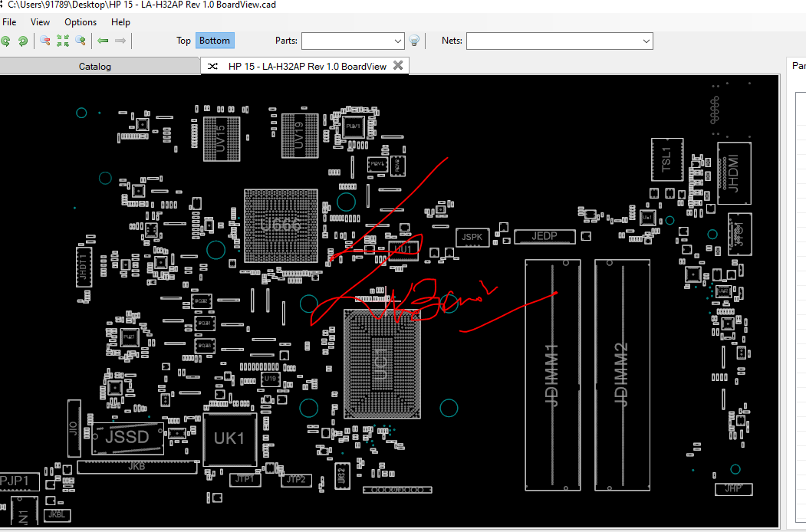Go forward with the gray right arrow
This screenshot has width=806, height=532.
[x=120, y=41]
